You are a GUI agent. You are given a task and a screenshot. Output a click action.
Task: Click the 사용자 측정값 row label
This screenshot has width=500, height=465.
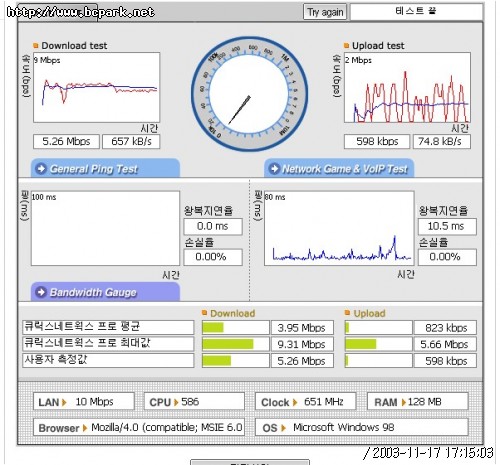[108, 360]
